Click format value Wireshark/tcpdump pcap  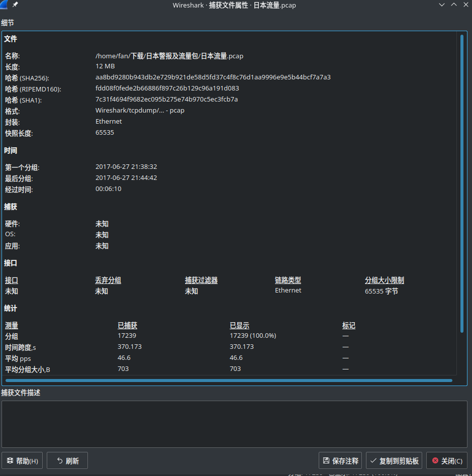click(x=140, y=110)
